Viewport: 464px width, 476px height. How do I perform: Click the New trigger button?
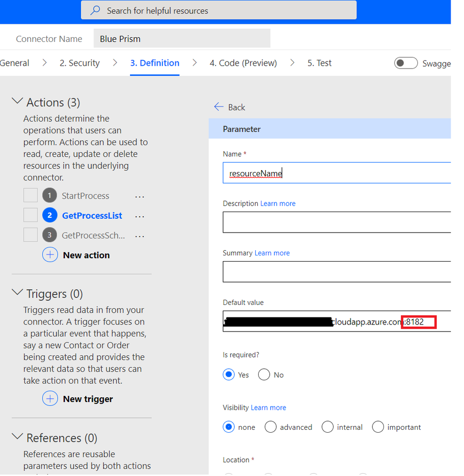(88, 399)
